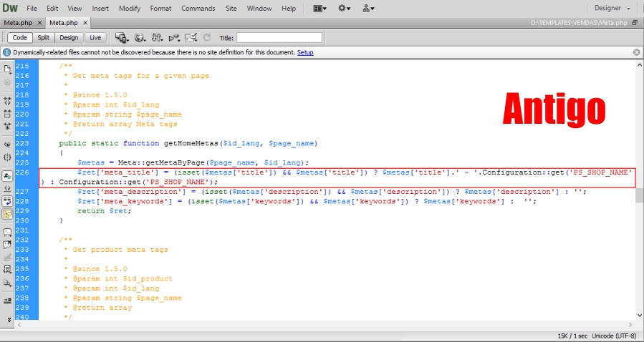
Task: Switch to Design view
Action: (69, 37)
